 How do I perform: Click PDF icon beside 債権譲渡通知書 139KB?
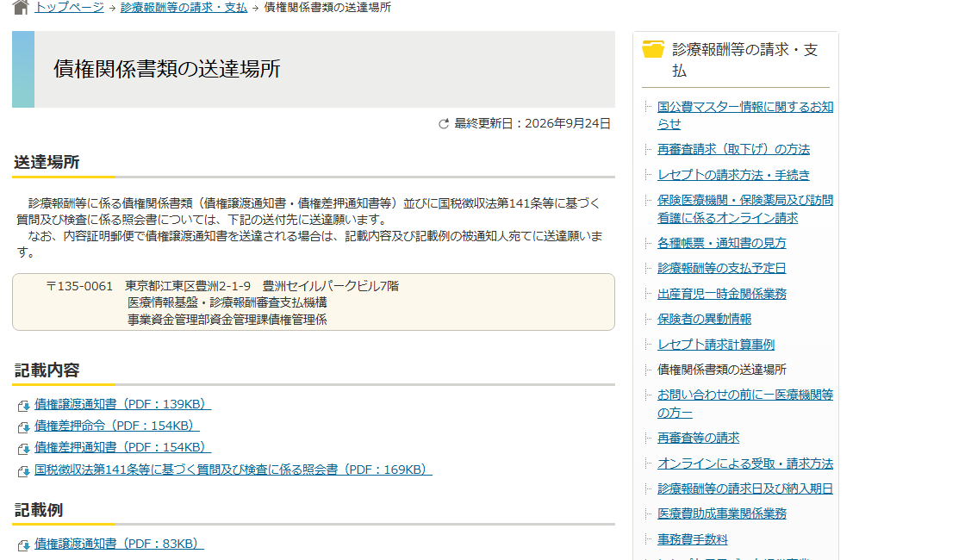[24, 406]
